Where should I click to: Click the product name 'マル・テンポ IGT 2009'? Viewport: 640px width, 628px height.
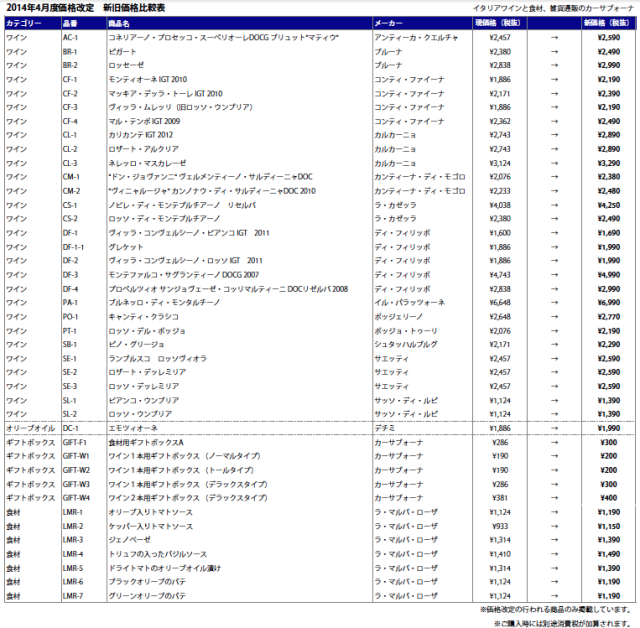tap(144, 122)
